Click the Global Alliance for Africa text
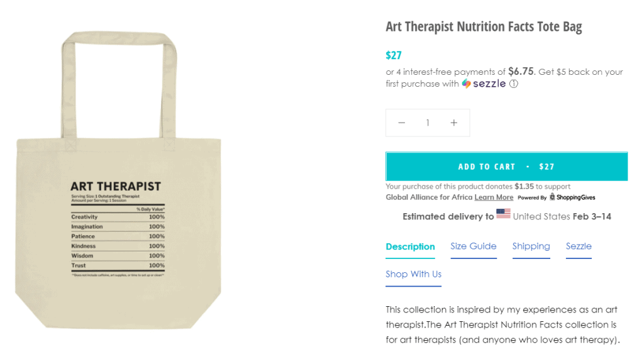 [428, 197]
